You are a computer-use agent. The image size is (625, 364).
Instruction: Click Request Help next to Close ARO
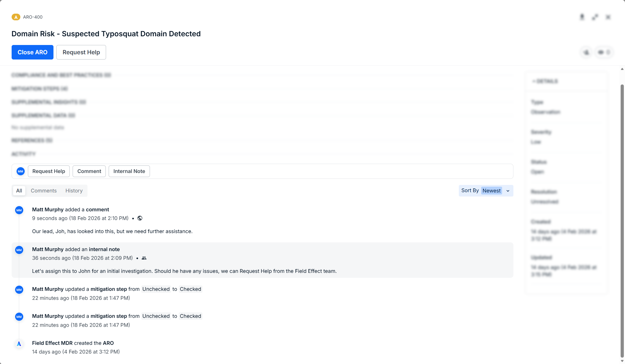[81, 52]
